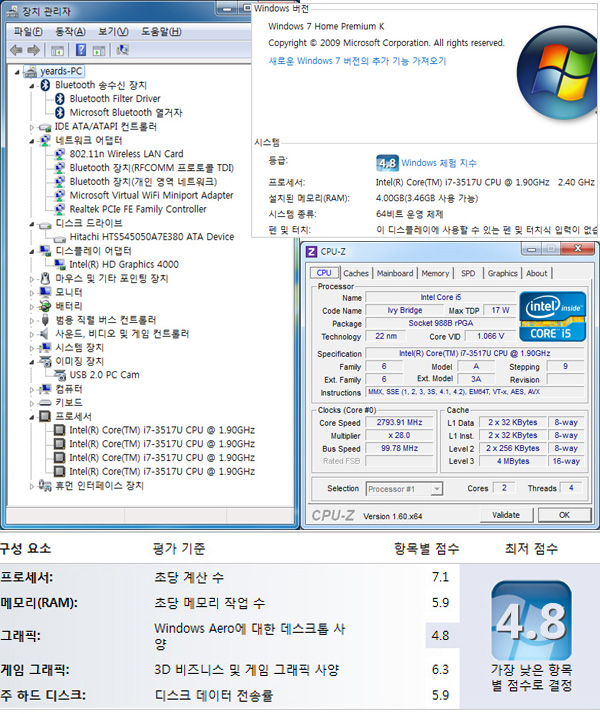Click the Back arrow in Device Manager toolbar
The width and height of the screenshot is (600, 714).
click(16, 50)
